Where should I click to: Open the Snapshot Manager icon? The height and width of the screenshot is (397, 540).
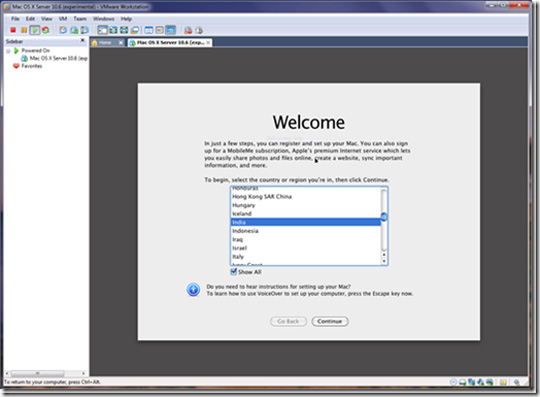(84, 30)
